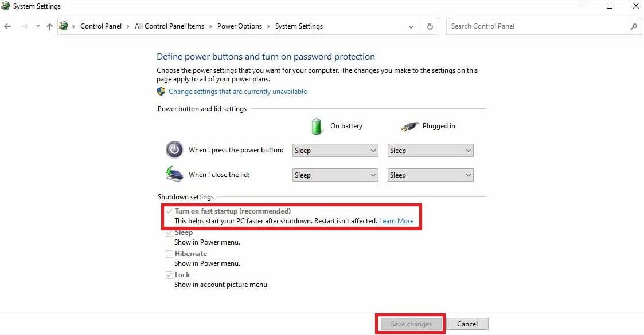Click the magnifier icon in the search box
This screenshot has height=335, width=644.
click(x=634, y=26)
